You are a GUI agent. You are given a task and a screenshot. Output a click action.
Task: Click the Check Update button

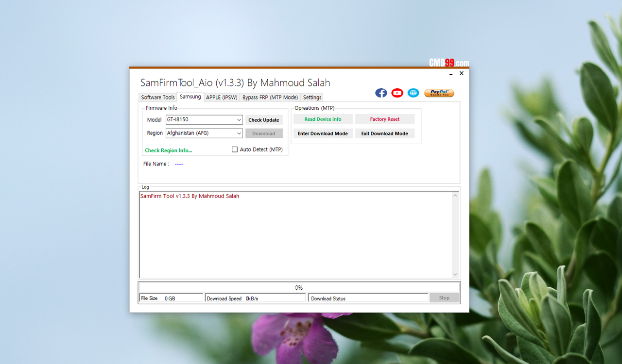click(x=264, y=120)
